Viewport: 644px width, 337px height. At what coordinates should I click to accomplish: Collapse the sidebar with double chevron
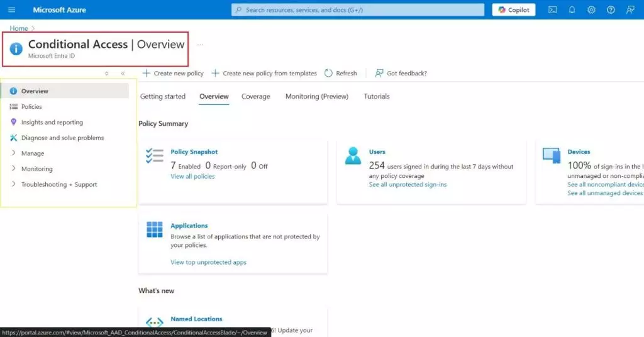point(123,74)
